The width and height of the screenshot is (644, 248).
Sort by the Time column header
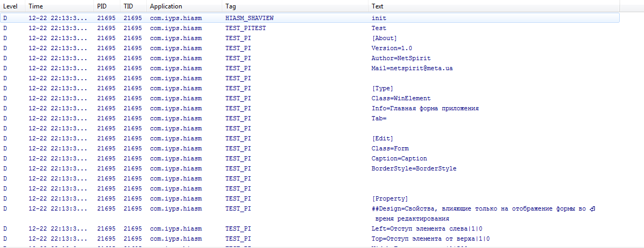(36, 6)
